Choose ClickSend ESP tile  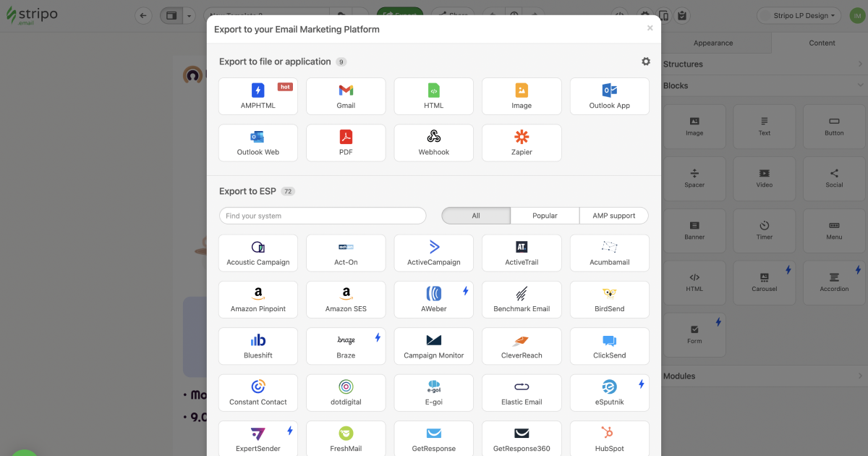tap(610, 346)
